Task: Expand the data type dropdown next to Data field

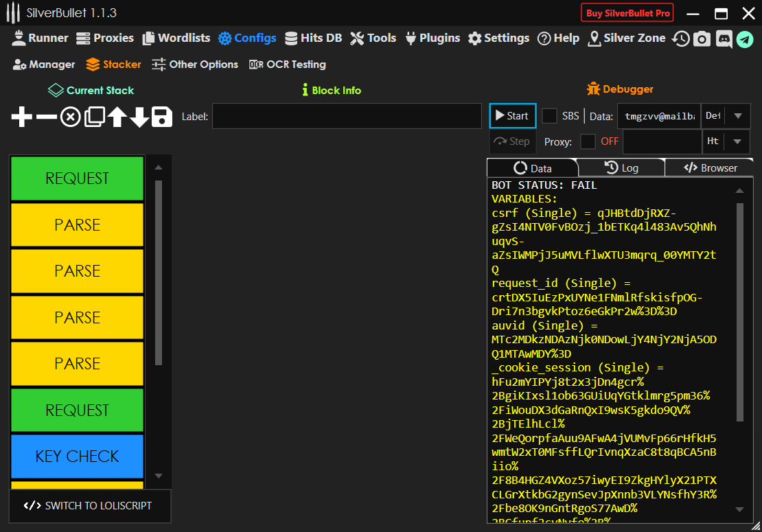Action: (x=737, y=116)
